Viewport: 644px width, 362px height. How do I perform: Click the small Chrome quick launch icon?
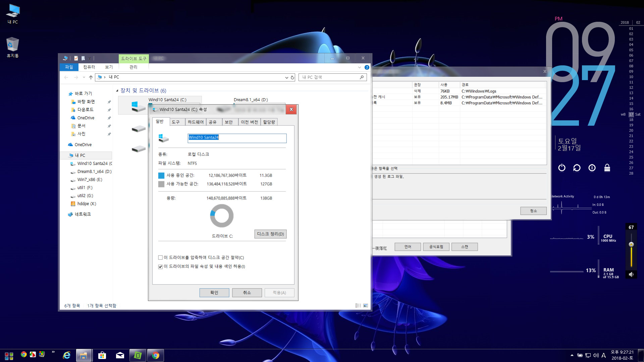point(23,354)
